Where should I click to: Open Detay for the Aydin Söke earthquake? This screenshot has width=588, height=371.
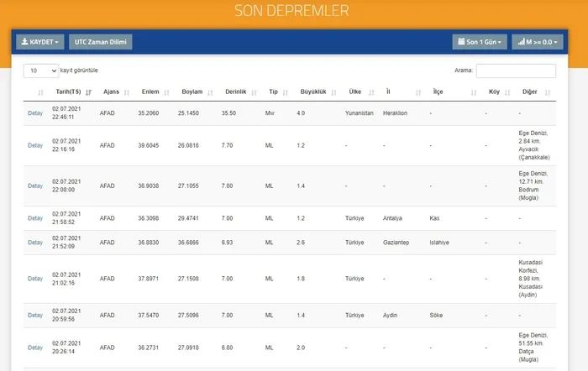click(35, 315)
